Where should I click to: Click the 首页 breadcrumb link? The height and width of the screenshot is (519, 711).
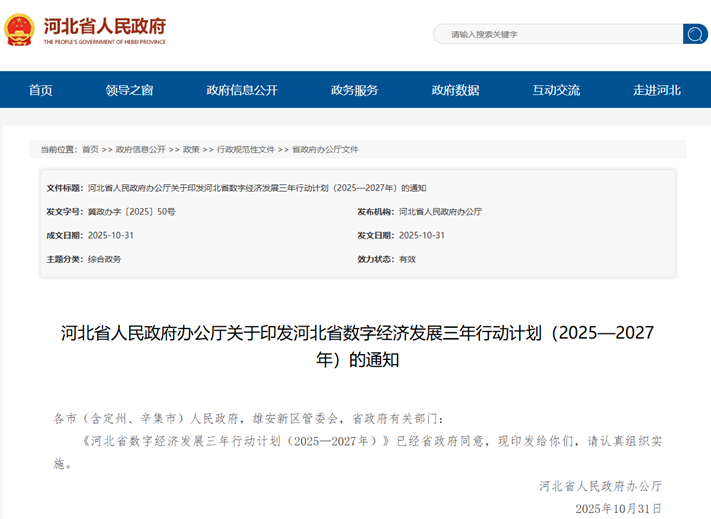90,149
